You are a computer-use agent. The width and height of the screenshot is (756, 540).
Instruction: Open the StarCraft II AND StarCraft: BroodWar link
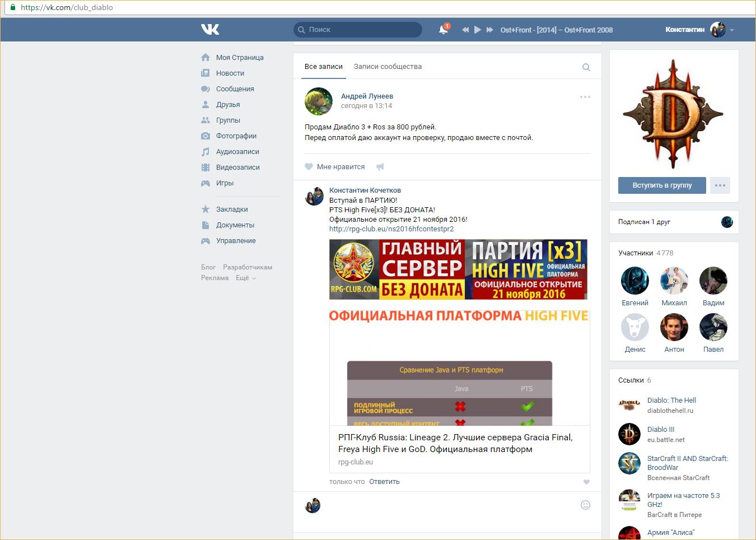pos(688,463)
